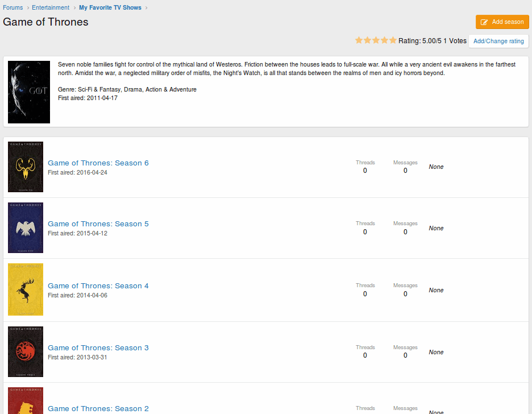Click 'None' last post in Season 3 row
The image size is (532, 414).
pyautogui.click(x=436, y=352)
